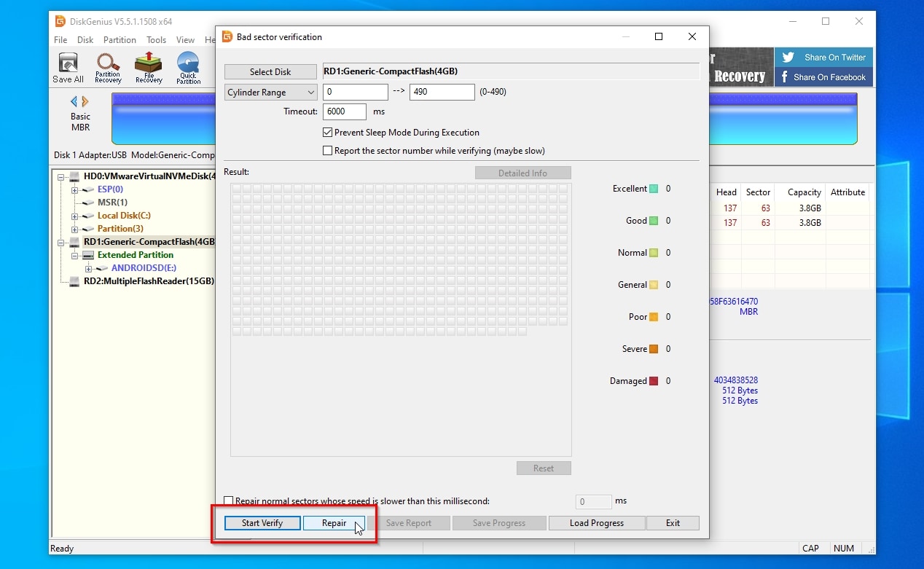Select MSR(1) in the disk tree

coord(112,203)
